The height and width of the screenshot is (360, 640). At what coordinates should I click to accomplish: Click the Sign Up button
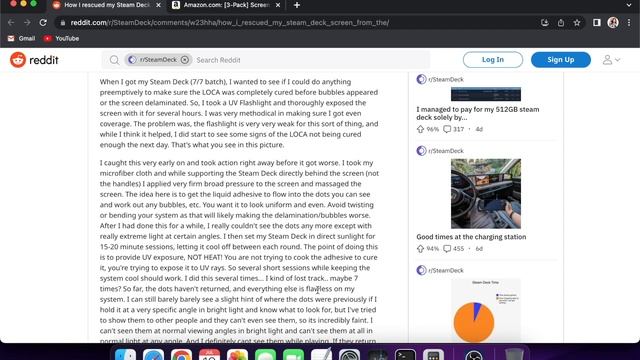click(x=560, y=60)
